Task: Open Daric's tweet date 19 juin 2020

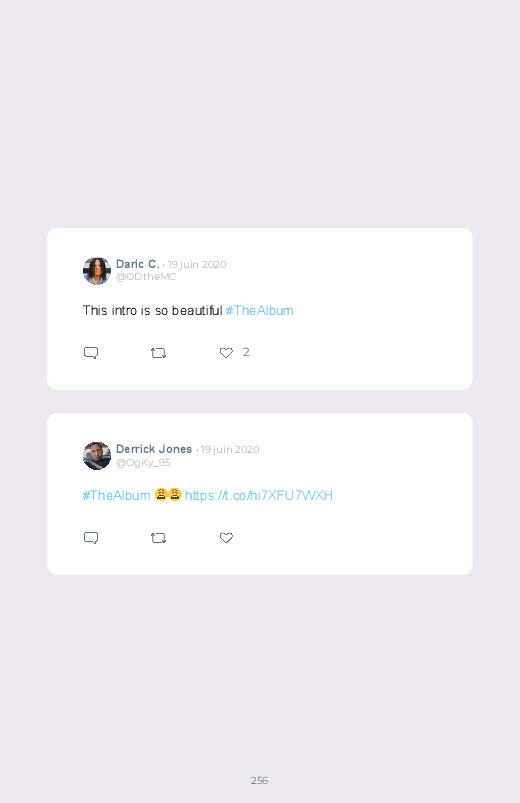Action: tap(197, 264)
